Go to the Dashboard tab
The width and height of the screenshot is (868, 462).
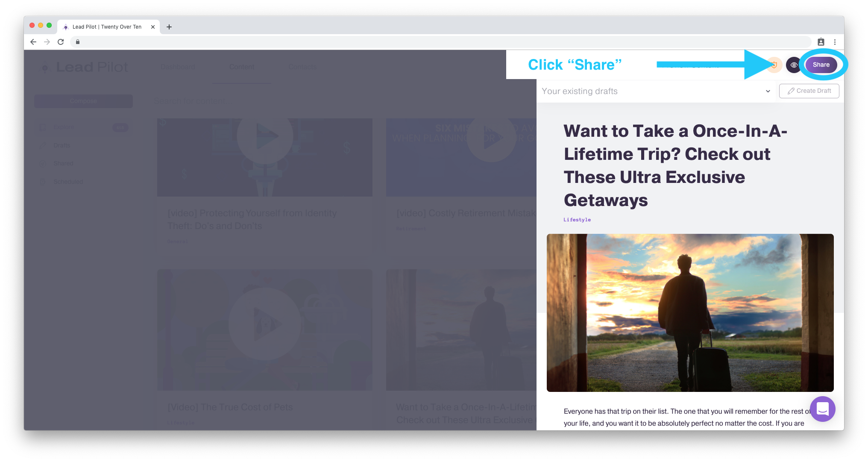(x=178, y=67)
